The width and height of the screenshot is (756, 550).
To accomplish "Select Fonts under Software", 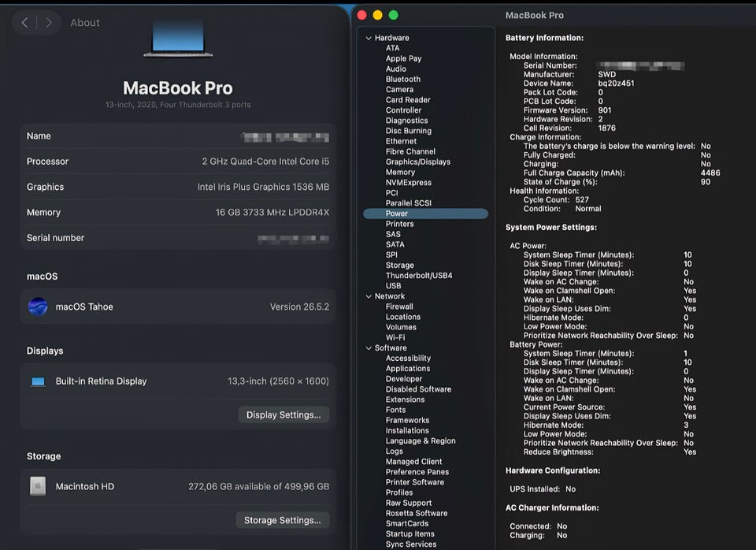I will click(395, 410).
